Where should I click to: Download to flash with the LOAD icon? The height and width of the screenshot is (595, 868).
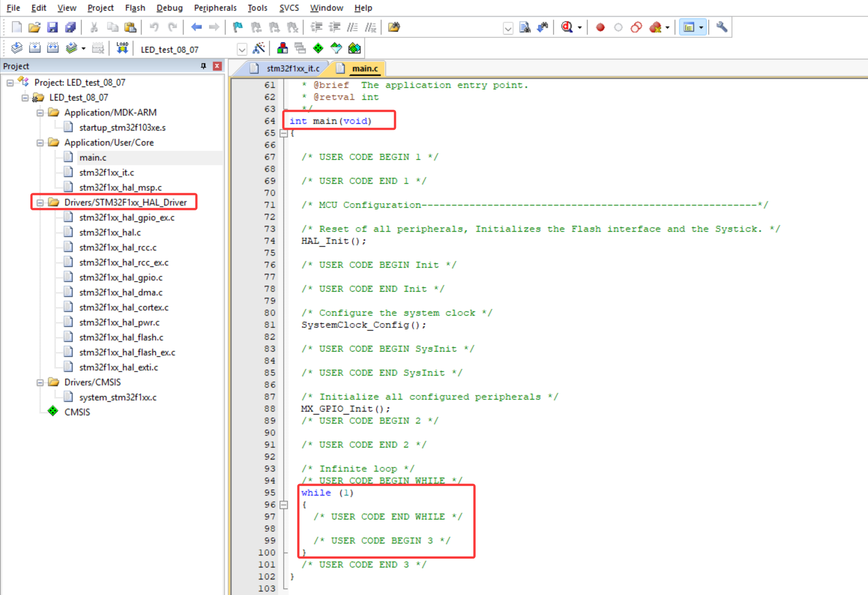(122, 48)
